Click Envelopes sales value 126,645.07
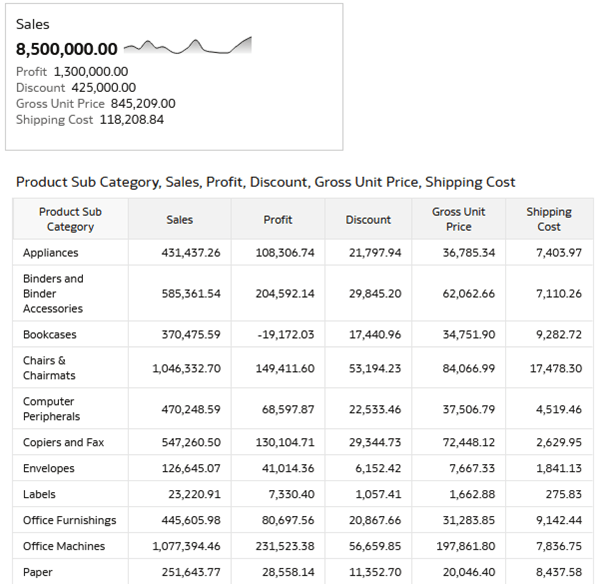Screen dimensions: 600x584 point(191,468)
